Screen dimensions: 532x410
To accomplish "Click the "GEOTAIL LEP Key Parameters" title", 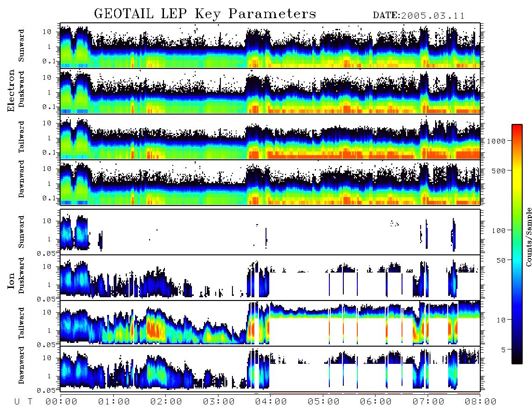I will point(205,14).
